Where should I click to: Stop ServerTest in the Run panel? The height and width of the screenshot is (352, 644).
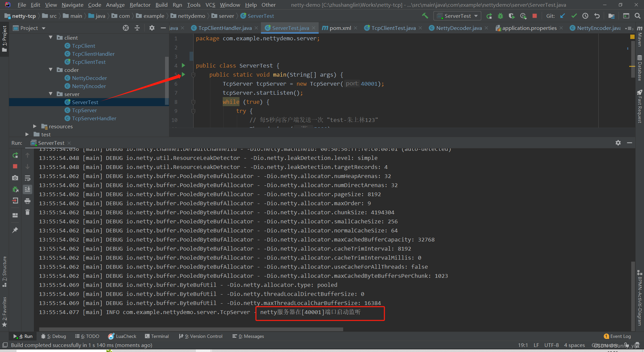pos(15,166)
